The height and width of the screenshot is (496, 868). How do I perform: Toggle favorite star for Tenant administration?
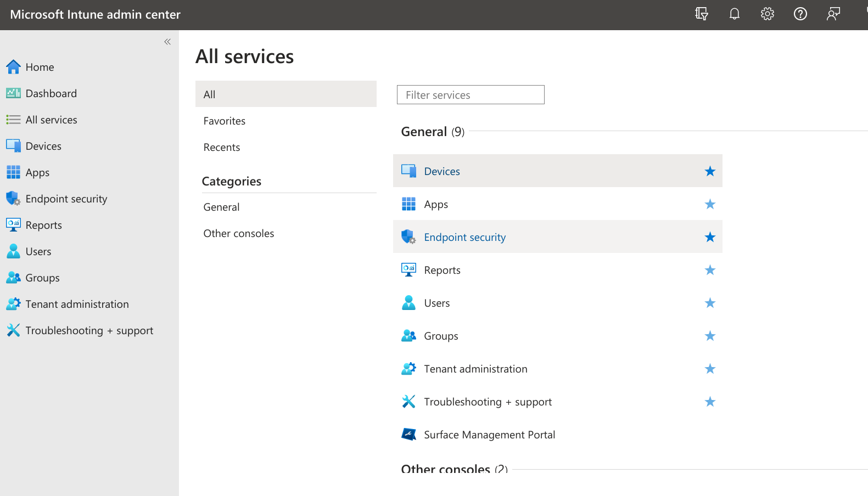(x=710, y=369)
